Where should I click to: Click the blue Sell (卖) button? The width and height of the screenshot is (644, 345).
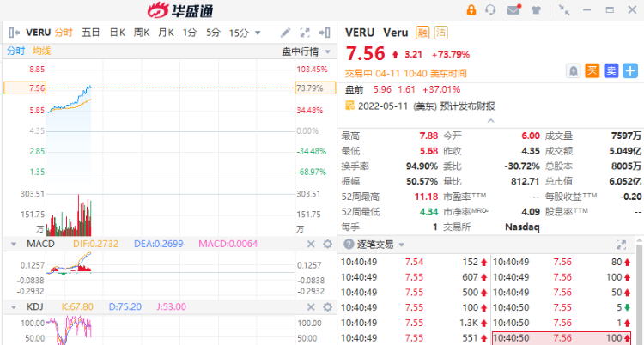(611, 71)
